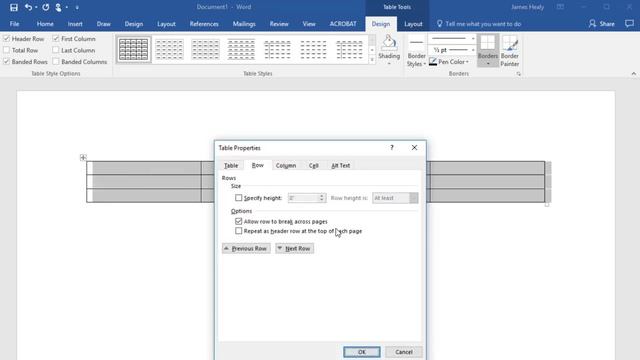Toggle the Header Row checkbox
This screenshot has width=640, height=360.
[7, 39]
